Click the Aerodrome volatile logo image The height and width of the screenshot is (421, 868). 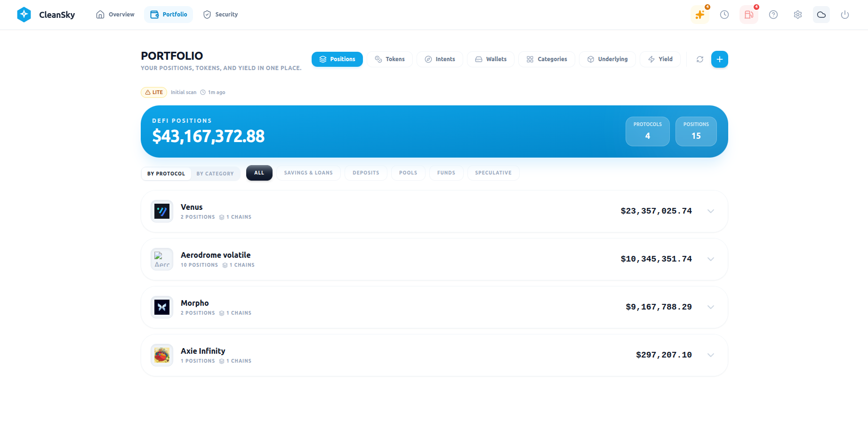pos(162,260)
